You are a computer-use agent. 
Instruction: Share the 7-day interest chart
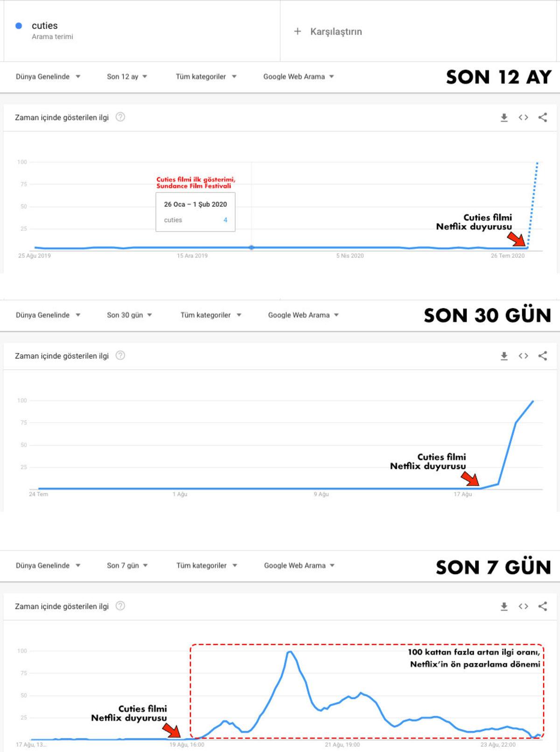[542, 606]
